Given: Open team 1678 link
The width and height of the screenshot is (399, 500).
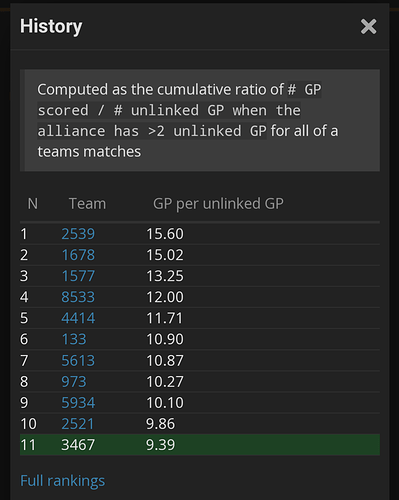Looking at the screenshot, I should (x=78, y=255).
